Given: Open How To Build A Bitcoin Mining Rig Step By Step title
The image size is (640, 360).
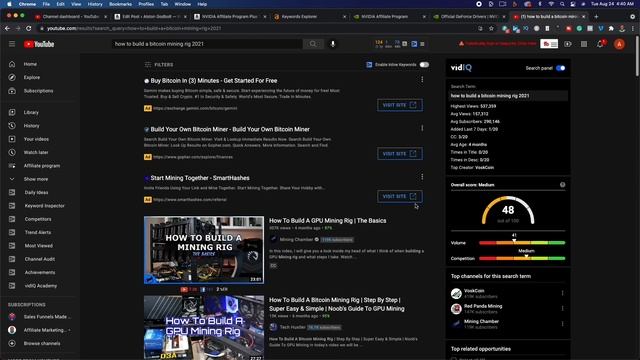Looking at the screenshot, I should pos(337,304).
